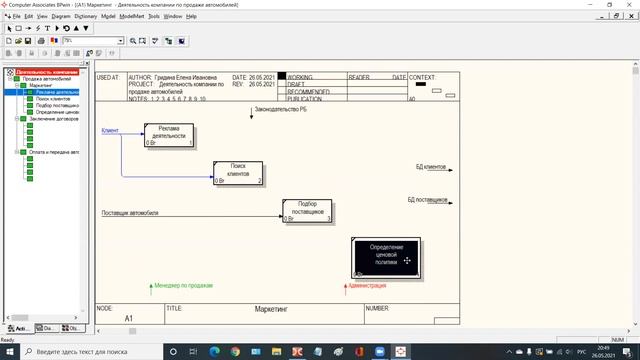Open the ModelMart menu
Image resolution: width=640 pixels, height=360 pixels.
click(131, 16)
